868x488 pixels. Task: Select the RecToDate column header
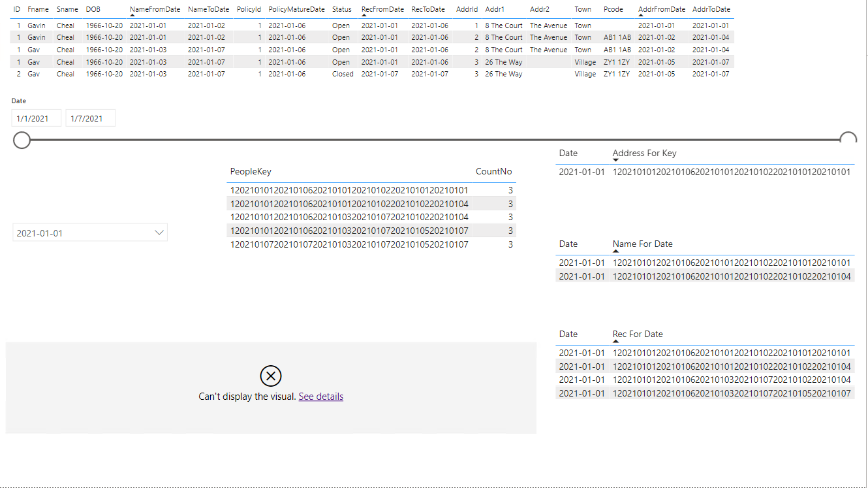428,9
